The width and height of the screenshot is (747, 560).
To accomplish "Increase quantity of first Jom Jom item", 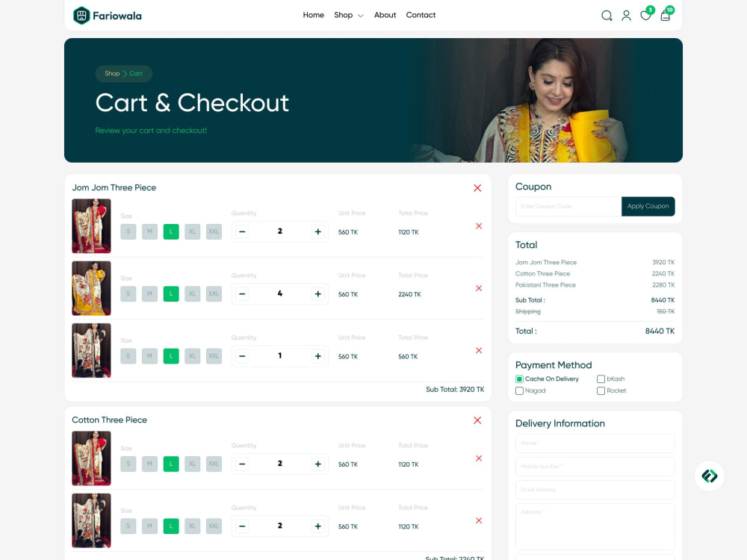I will pos(317,232).
